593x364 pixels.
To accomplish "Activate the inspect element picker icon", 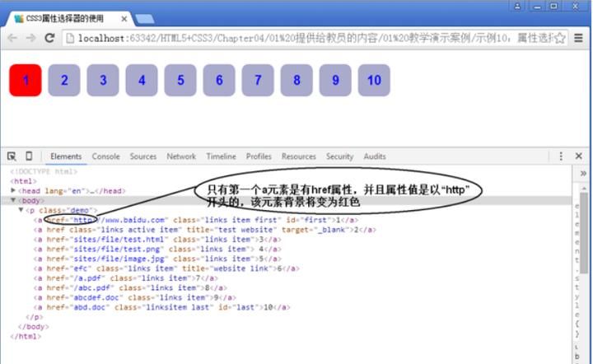I will (x=12, y=156).
